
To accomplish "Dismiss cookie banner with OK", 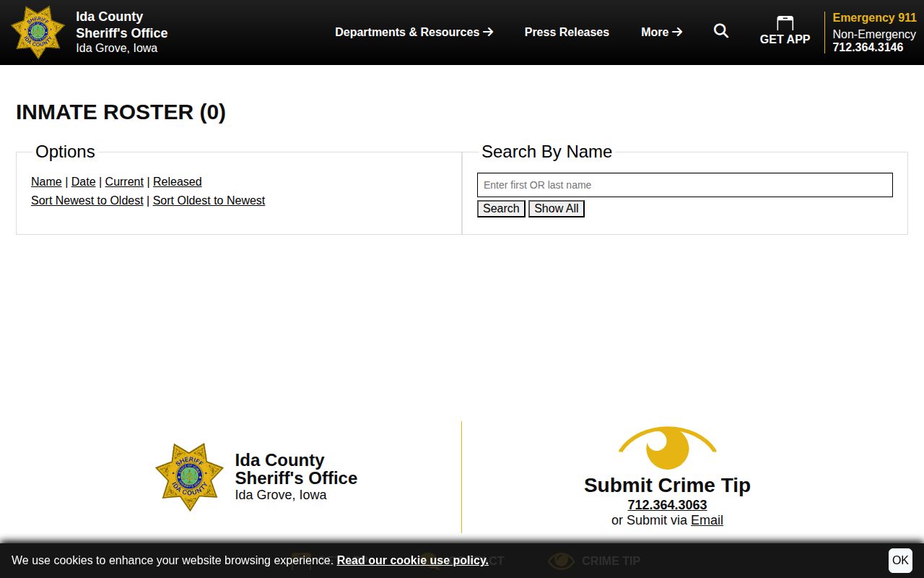I will 900,560.
